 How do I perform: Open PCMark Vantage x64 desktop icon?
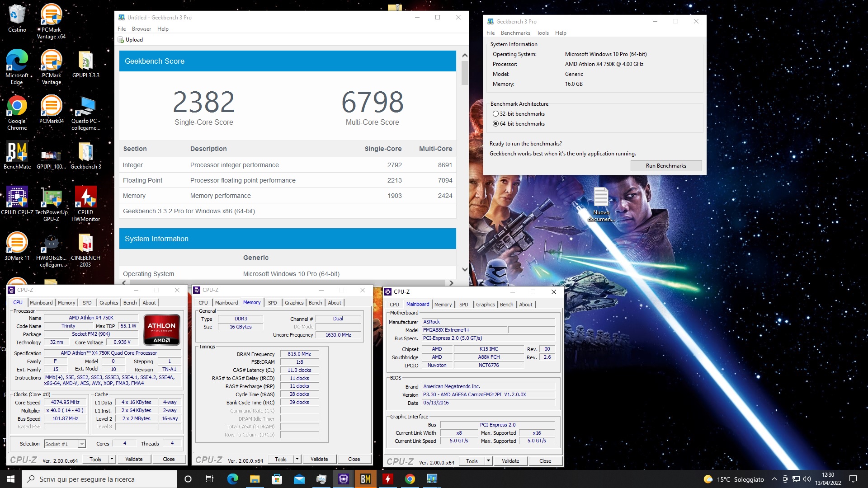click(51, 21)
